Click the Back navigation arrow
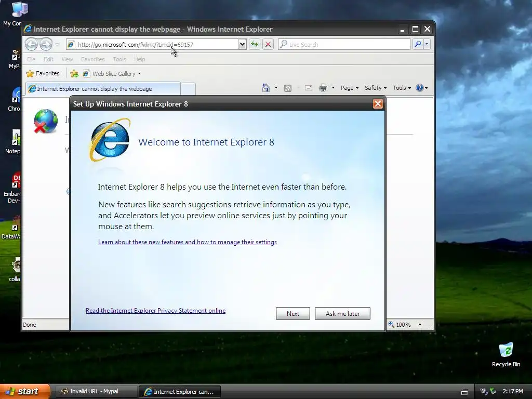Screen dimensions: 532x399 point(31,44)
